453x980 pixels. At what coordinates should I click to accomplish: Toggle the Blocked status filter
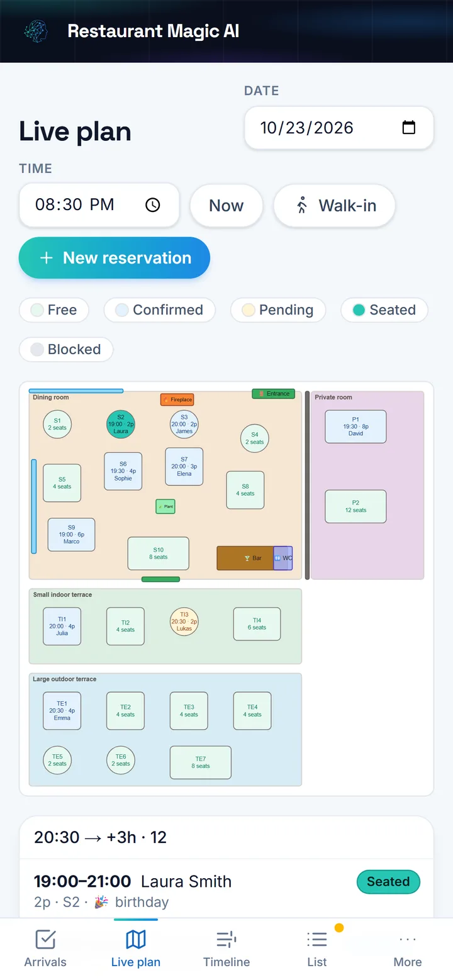[x=66, y=350]
